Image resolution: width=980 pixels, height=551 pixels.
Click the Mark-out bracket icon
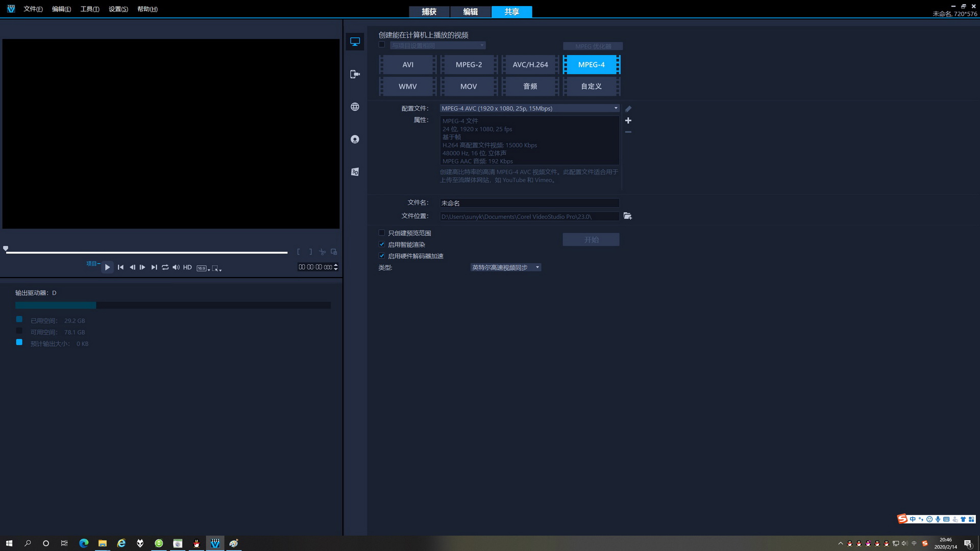coord(310,252)
